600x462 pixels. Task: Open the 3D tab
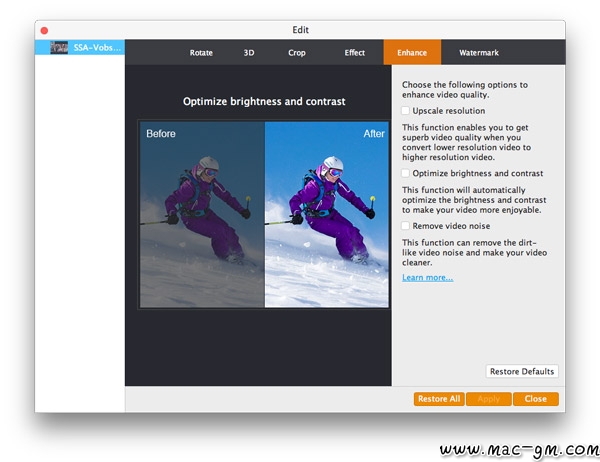249,52
